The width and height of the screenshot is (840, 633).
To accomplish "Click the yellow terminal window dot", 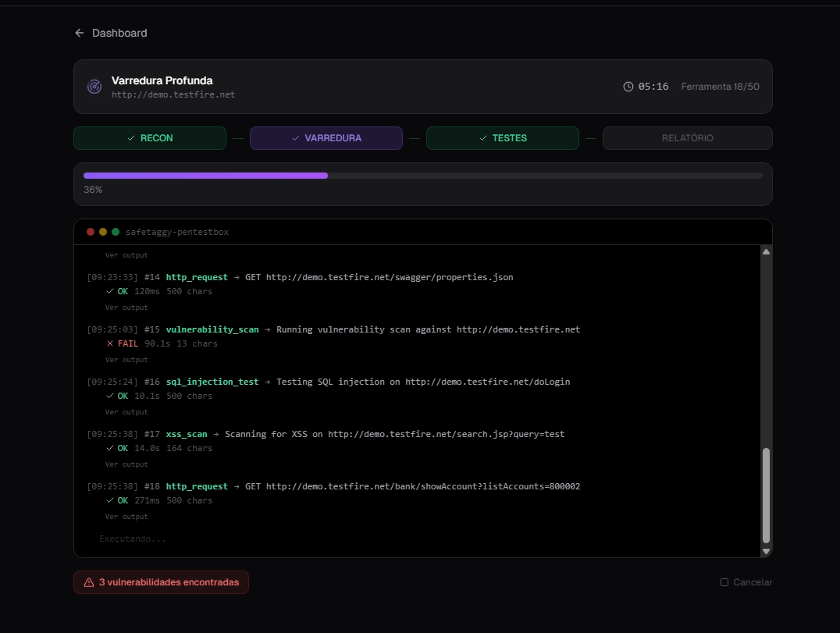I will pos(103,232).
